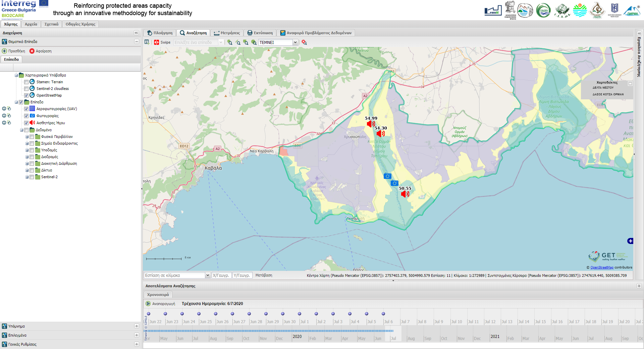Zoom to Αεροφωτογραφίες (UAV) layer extent icon
The height and width of the screenshot is (349, 644).
click(9, 109)
